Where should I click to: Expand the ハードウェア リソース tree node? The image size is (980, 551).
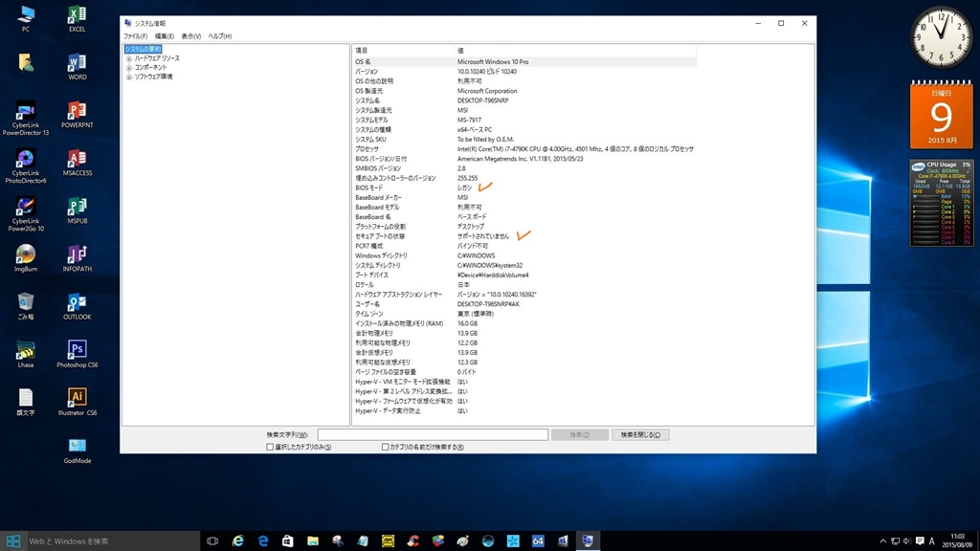pos(129,58)
